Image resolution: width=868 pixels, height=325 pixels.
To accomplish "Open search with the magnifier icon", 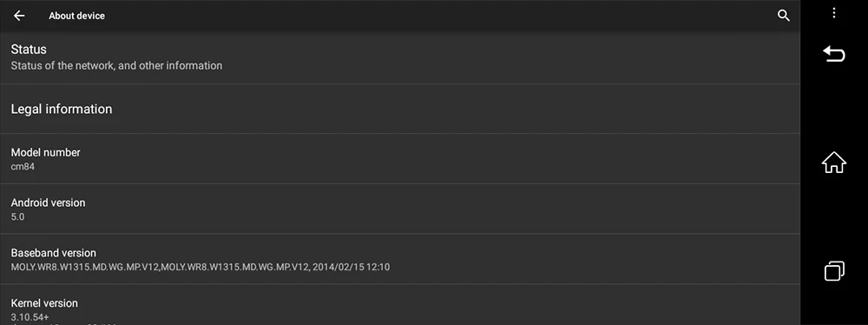I will point(783,16).
